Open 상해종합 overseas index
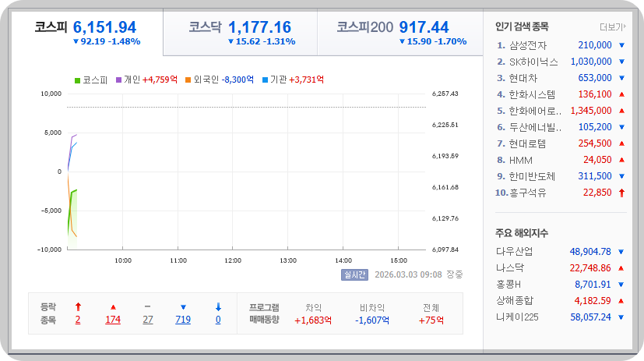This screenshot has height=361, width=644. point(514,301)
